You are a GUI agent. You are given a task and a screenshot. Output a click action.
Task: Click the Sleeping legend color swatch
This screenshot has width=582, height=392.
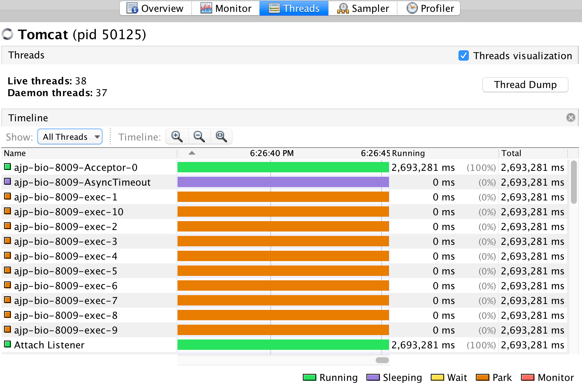pos(373,377)
